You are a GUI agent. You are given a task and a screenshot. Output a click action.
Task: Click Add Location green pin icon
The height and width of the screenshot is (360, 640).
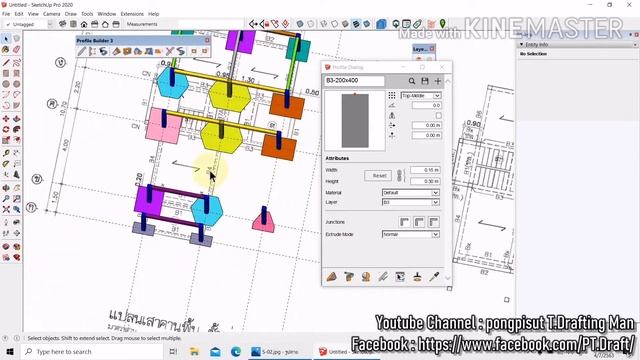pos(442,24)
